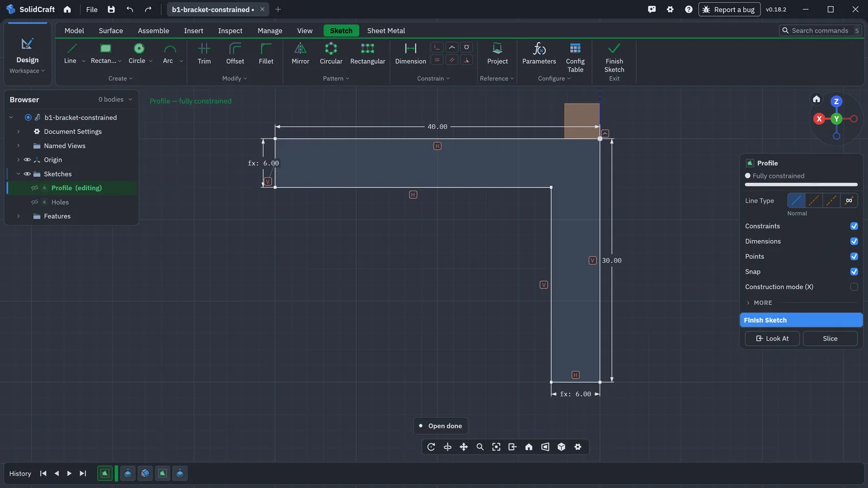Enable Construction mode checkbox
Image resolution: width=868 pixels, height=488 pixels.
[x=854, y=287]
